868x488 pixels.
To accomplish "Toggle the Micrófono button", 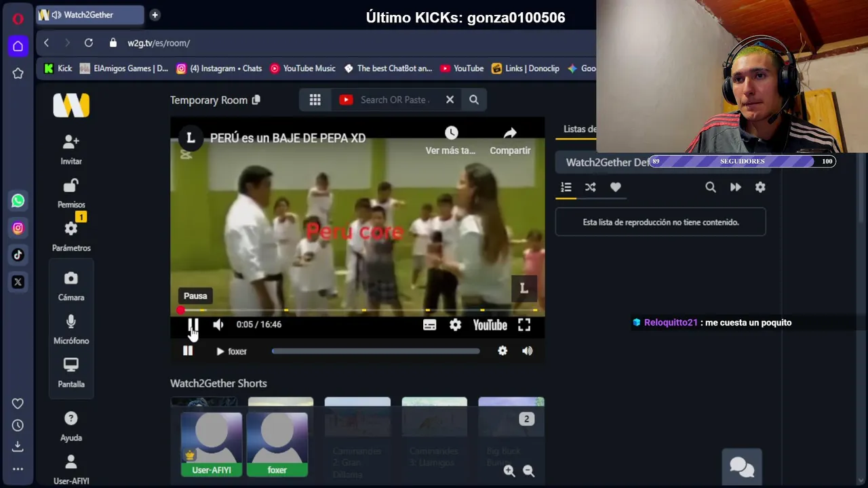I will tap(71, 329).
